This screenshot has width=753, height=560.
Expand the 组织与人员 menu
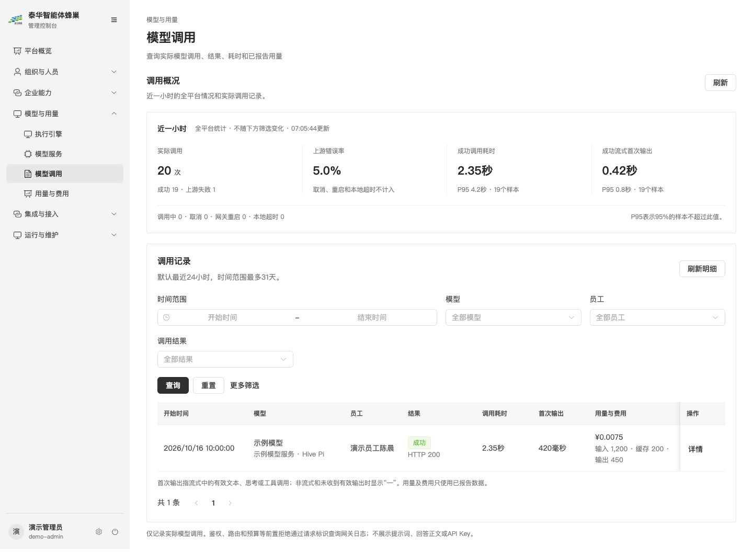coord(65,72)
